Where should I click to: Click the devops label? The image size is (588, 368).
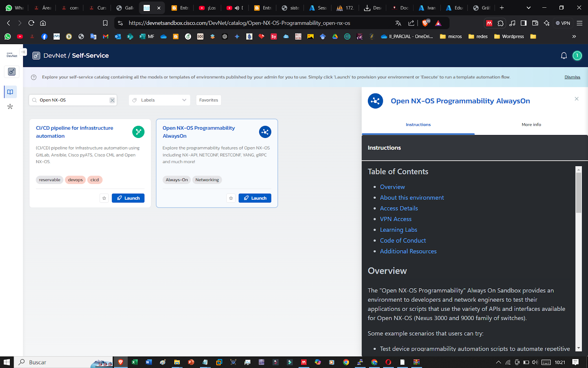pyautogui.click(x=75, y=180)
